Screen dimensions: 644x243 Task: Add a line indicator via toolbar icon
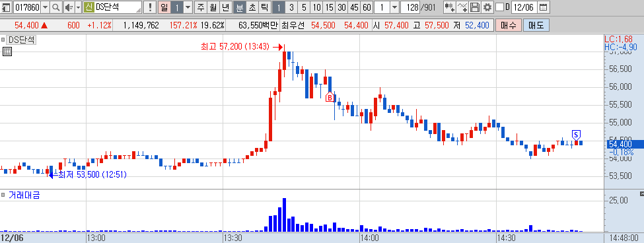462,7
